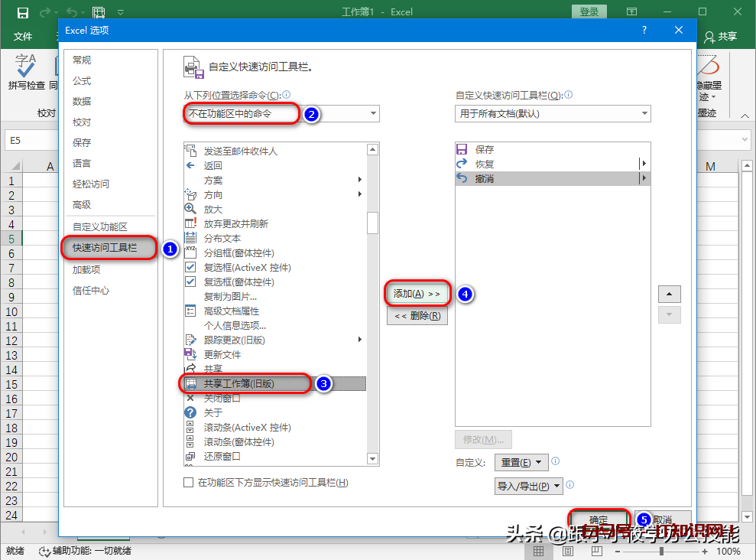Click the blue arrow icon next to 返回

[x=190, y=165]
